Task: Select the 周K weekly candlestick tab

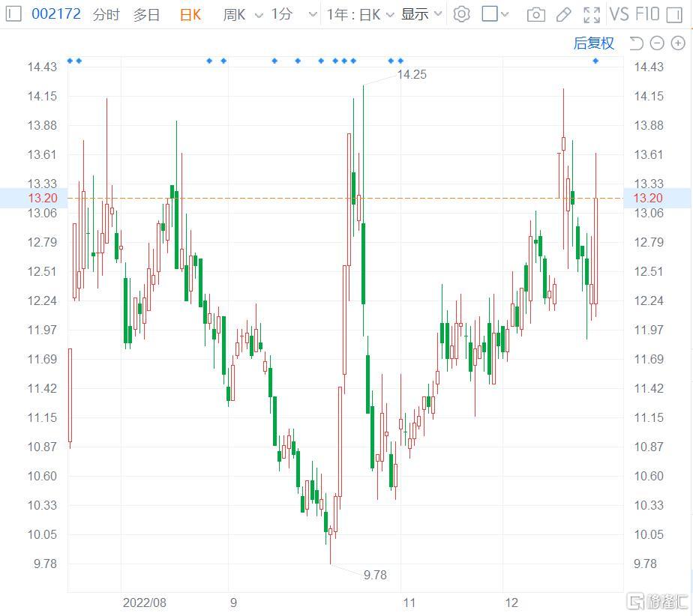Action: tap(234, 14)
